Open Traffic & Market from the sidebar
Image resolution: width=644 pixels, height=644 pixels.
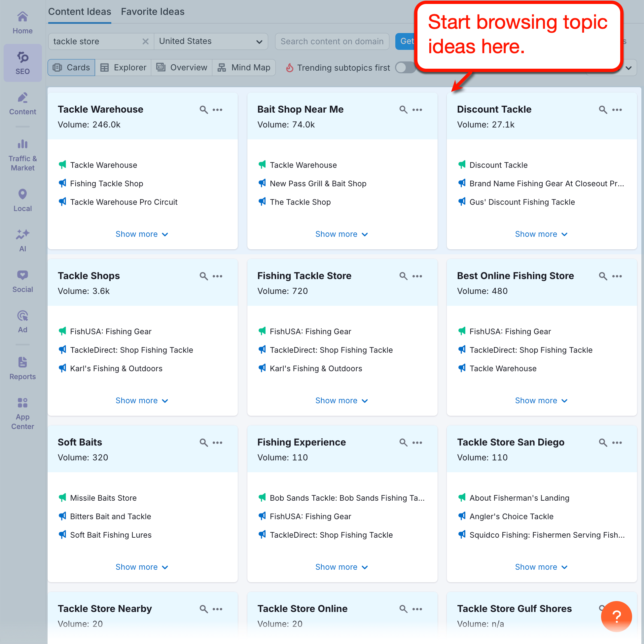click(x=22, y=153)
